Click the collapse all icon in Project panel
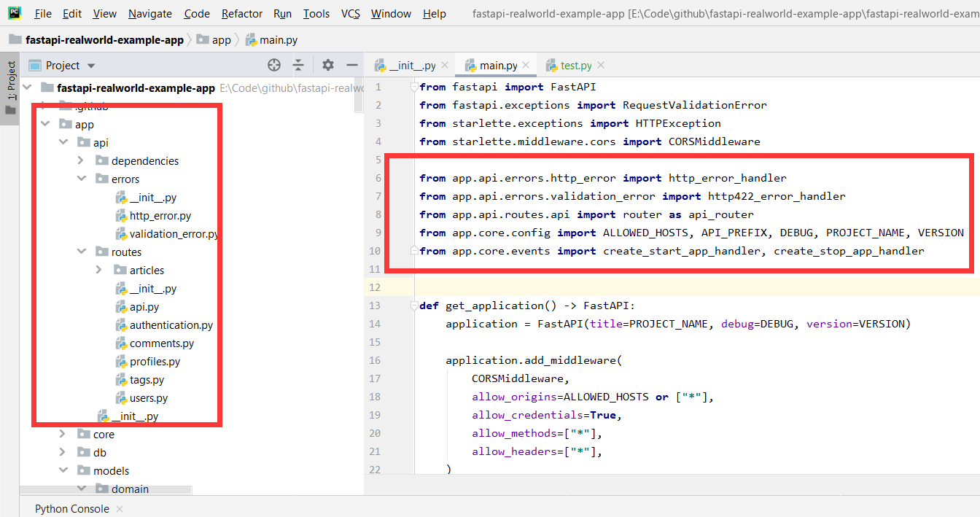Screen dimensions: 980x517 tap(298, 65)
